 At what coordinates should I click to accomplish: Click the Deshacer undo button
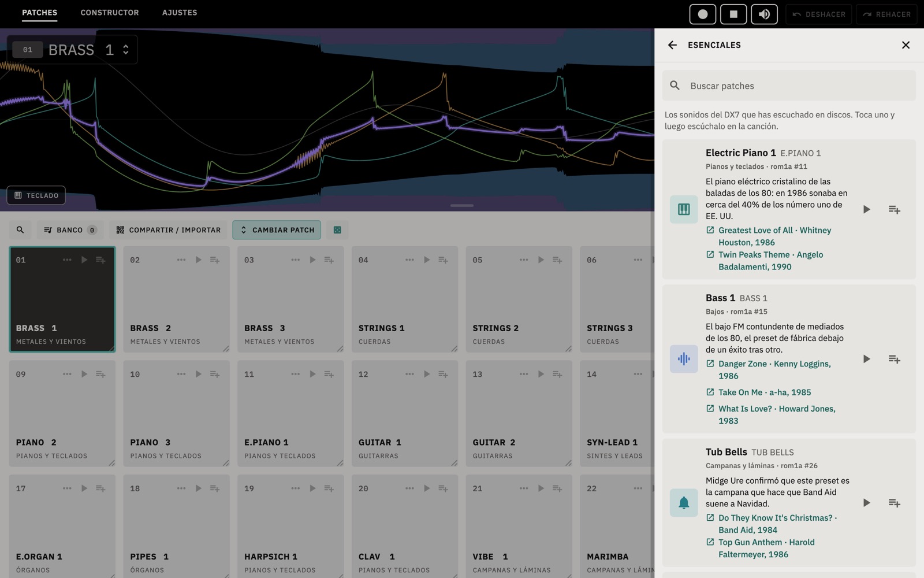click(x=819, y=14)
